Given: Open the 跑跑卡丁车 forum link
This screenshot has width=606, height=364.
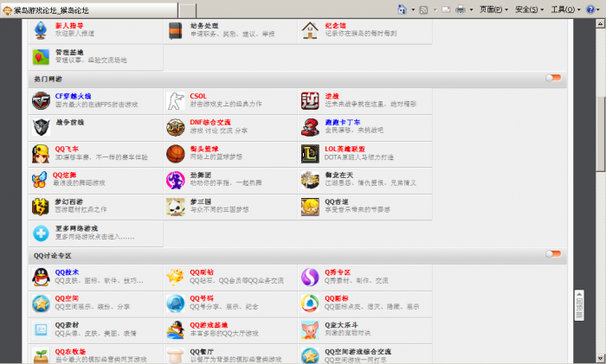Looking at the screenshot, I should click(343, 123).
